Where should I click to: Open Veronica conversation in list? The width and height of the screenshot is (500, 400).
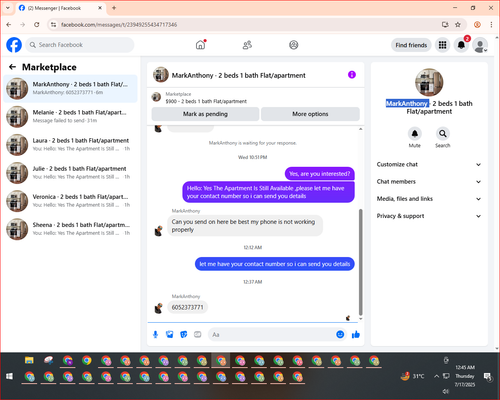70,201
